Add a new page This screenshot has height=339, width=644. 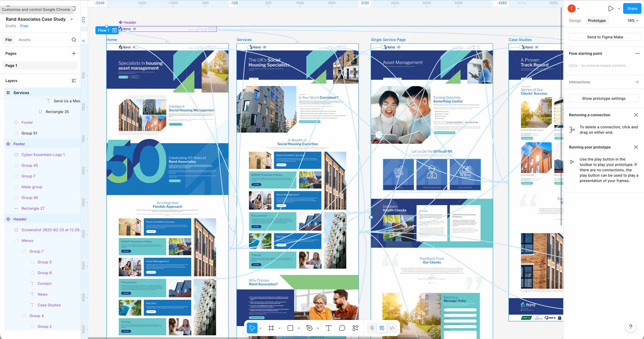(x=74, y=53)
